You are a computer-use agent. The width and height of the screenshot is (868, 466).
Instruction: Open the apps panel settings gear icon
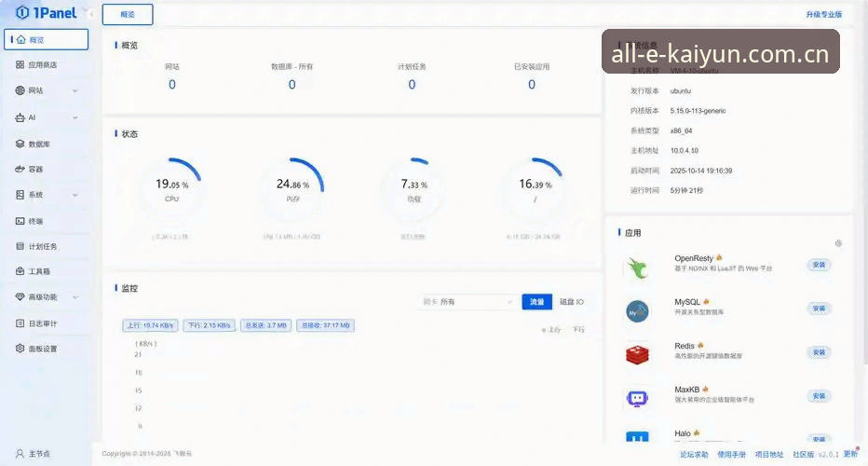[838, 243]
